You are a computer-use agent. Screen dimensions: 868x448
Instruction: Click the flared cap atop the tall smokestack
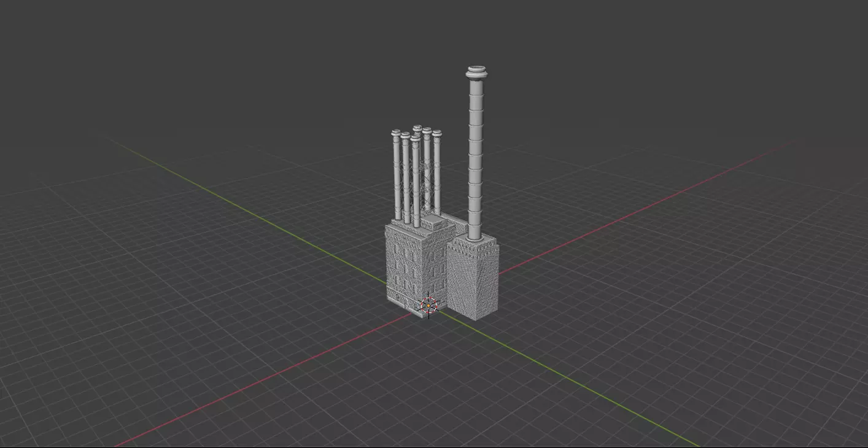point(477,73)
